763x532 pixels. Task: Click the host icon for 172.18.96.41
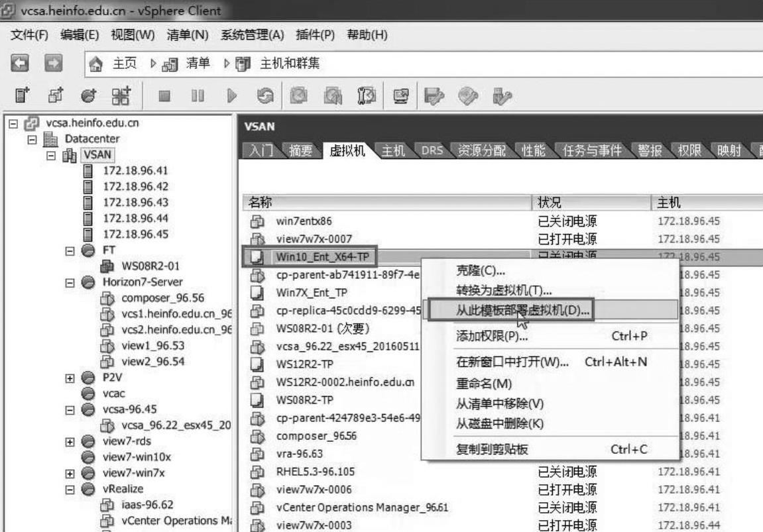[88, 171]
